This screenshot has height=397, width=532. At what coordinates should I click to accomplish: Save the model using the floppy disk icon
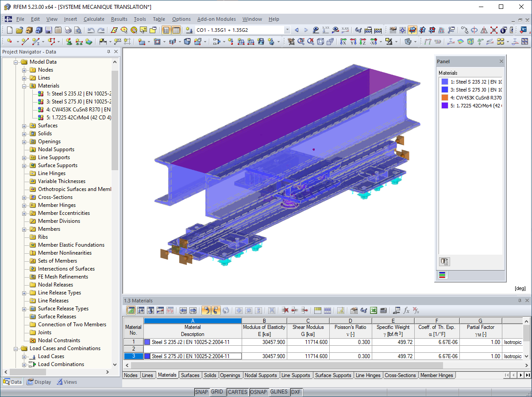(48, 30)
